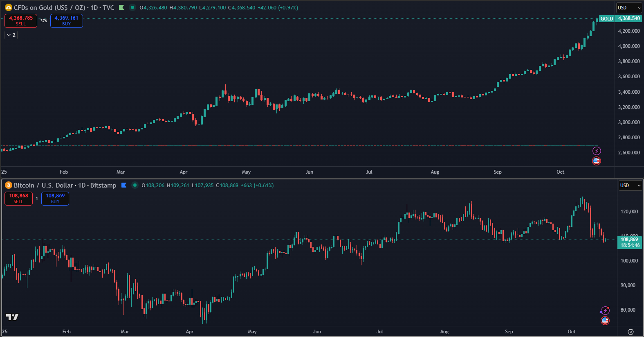Click the Bitcoin symbol logo icon
The width and height of the screenshot is (644, 337).
8,185
